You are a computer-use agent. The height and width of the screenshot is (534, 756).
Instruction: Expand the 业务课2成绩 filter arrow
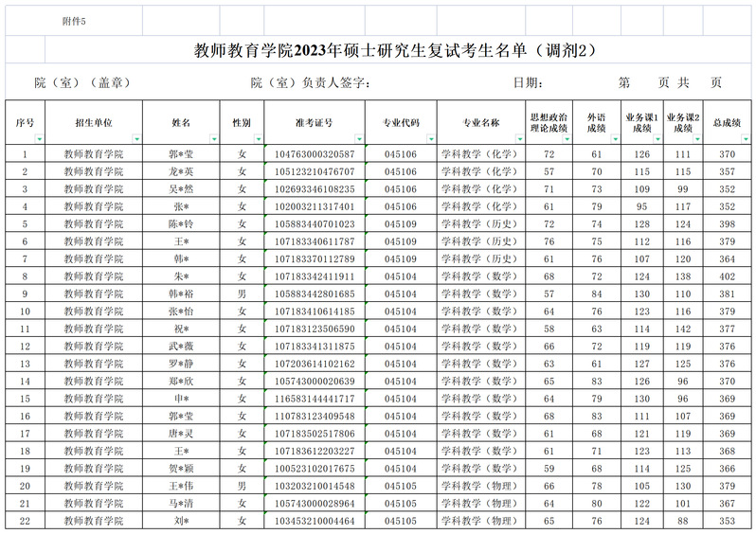click(698, 138)
